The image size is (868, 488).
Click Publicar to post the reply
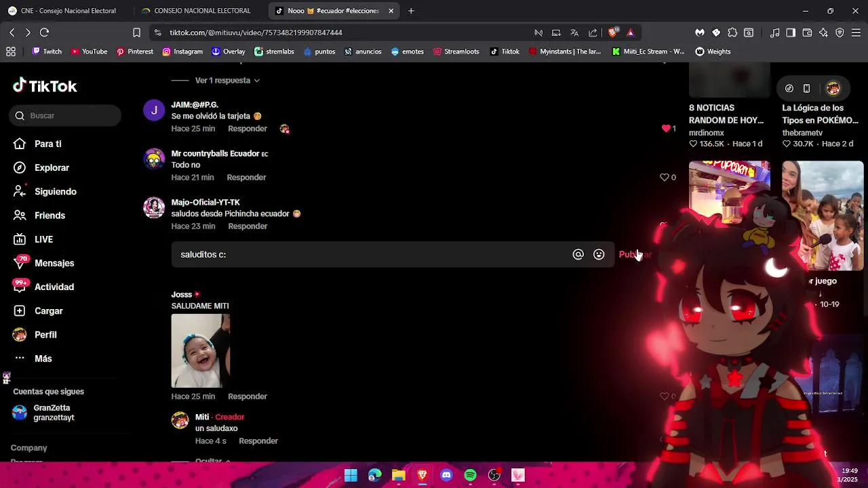(x=635, y=255)
